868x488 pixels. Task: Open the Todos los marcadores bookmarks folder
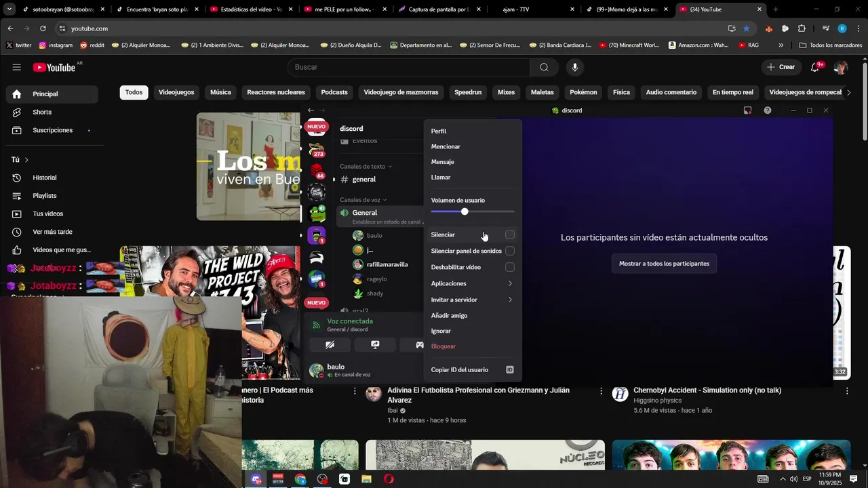(830, 45)
